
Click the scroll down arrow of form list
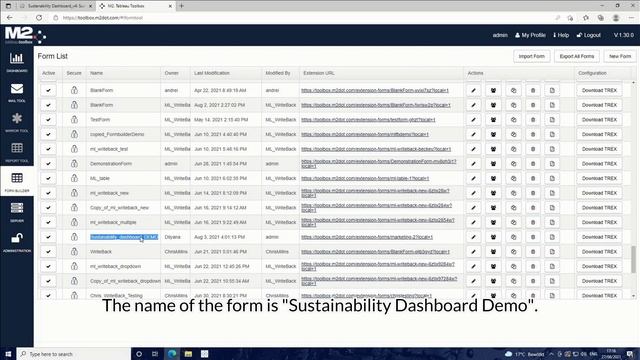pos(633,296)
